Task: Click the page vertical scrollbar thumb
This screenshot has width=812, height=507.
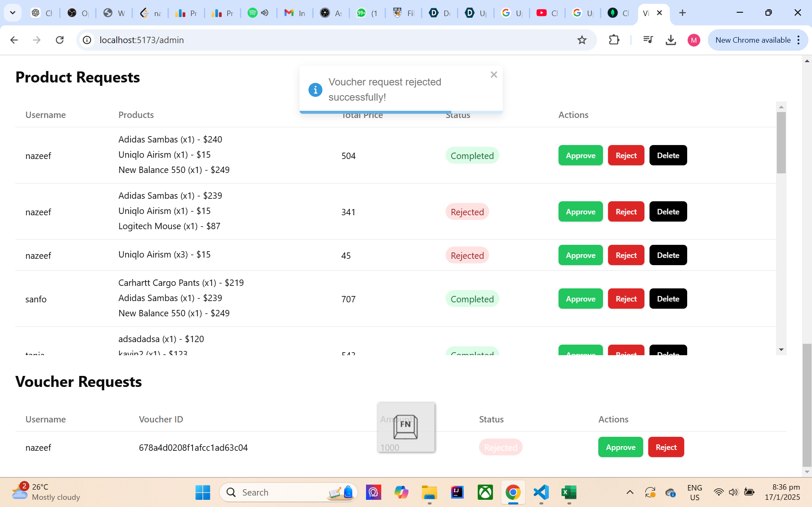Action: pos(807,405)
